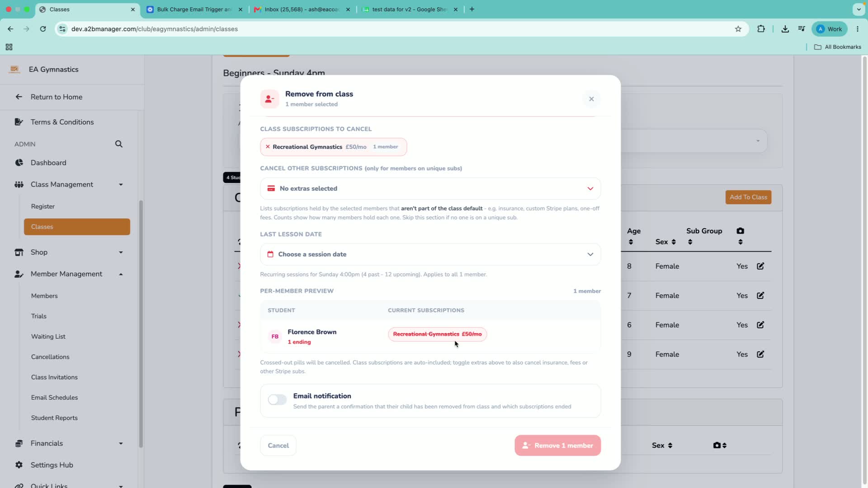Open Student Reports page
Viewport: 868px width, 488px height.
pyautogui.click(x=54, y=418)
